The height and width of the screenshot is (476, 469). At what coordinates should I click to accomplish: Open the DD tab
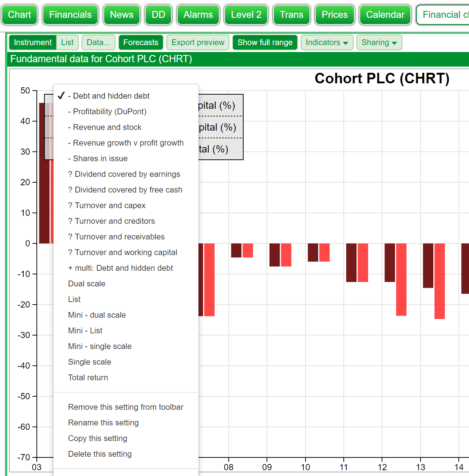[x=158, y=15]
